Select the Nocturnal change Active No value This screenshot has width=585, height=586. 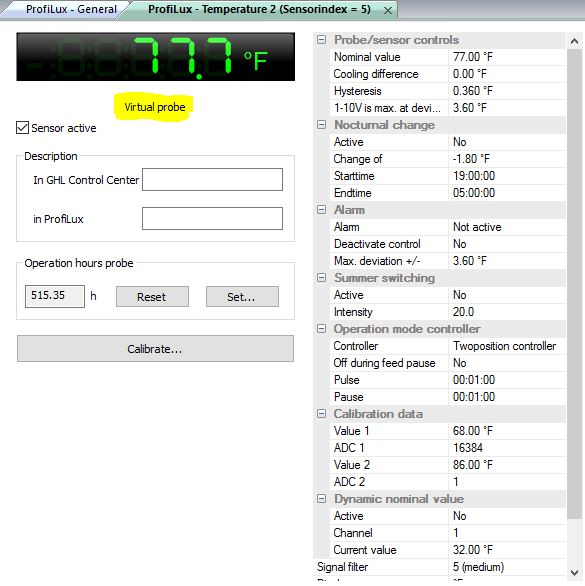pos(507,142)
